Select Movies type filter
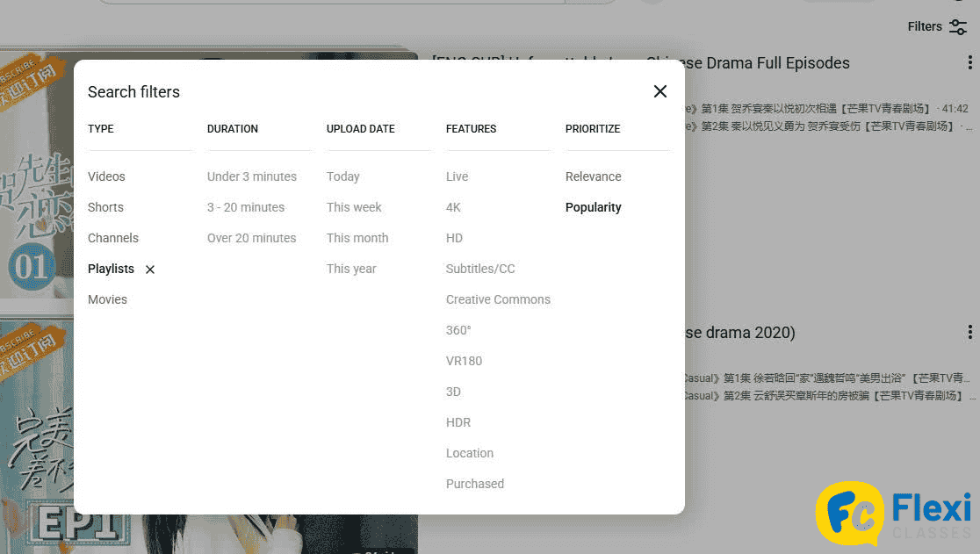 tap(107, 299)
